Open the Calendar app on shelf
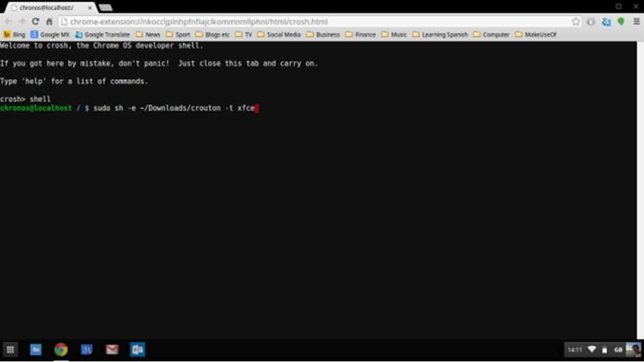644x362 pixels. [87, 349]
